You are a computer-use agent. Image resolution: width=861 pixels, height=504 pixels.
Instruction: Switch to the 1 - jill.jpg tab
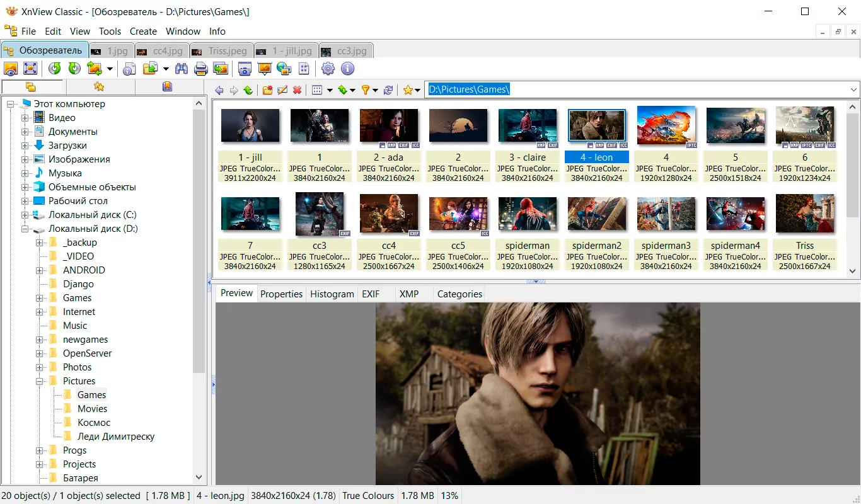[286, 51]
